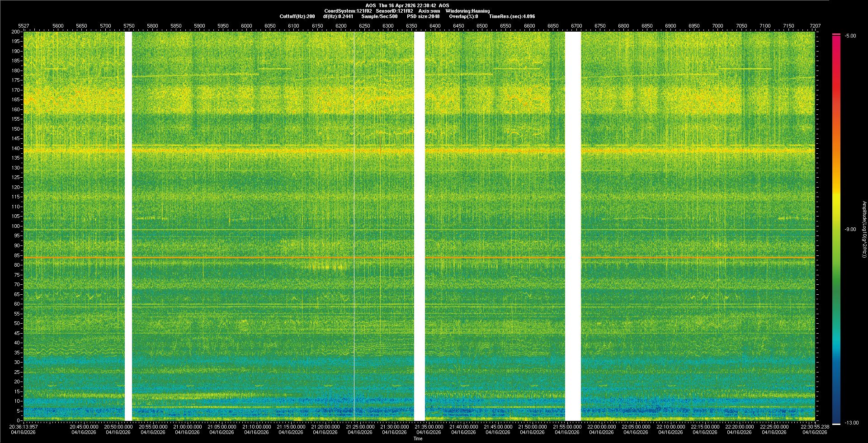The image size is (868, 443).
Task: Select the 140 Hz frequency axis label
Action: (16, 148)
